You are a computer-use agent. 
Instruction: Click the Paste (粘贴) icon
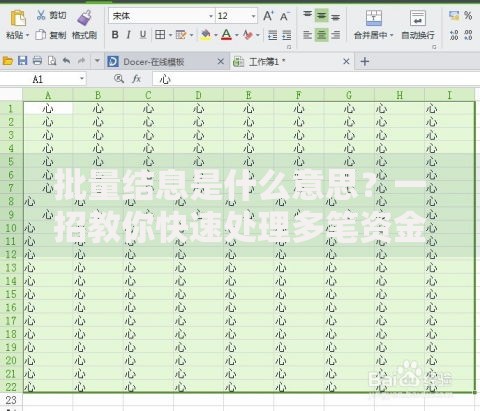tap(18, 18)
